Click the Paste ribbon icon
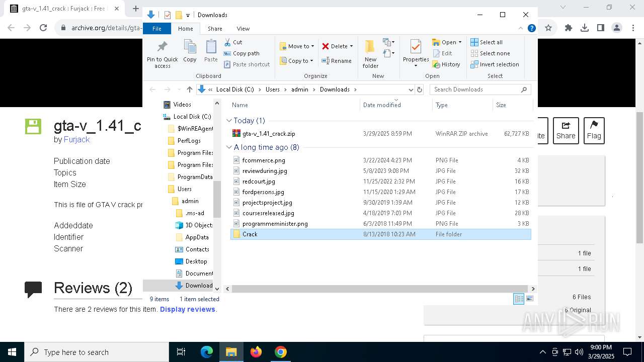Viewport: 644px width, 362px height. (211, 51)
